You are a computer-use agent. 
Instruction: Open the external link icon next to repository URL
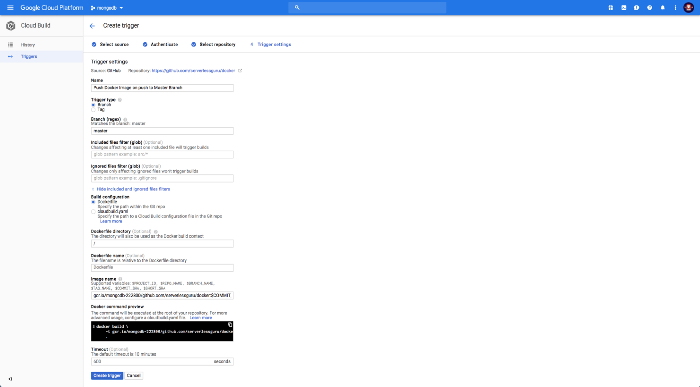pyautogui.click(x=240, y=71)
